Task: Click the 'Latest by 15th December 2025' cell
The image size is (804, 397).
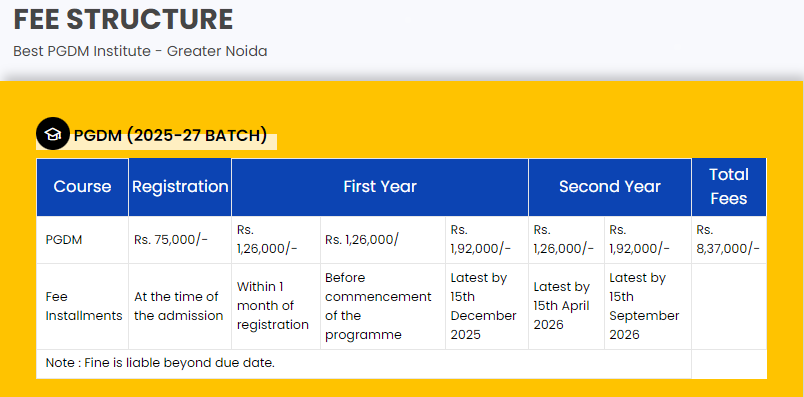Action: [x=487, y=306]
